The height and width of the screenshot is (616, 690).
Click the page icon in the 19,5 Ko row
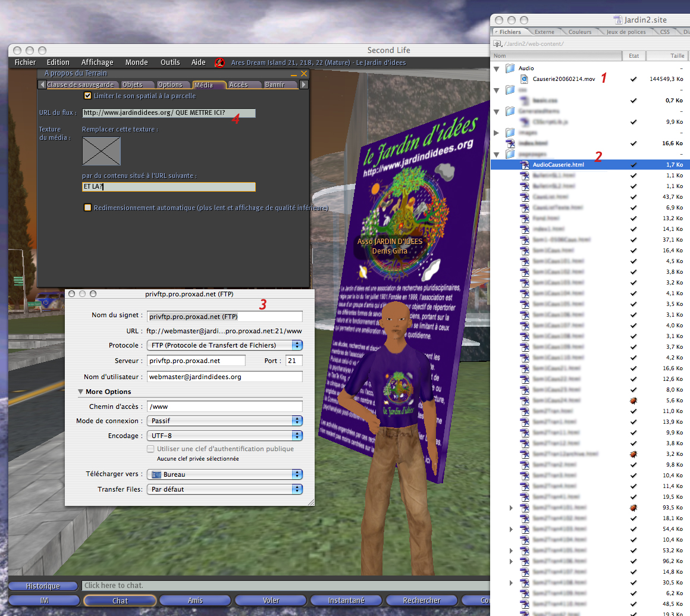pyautogui.click(x=525, y=497)
